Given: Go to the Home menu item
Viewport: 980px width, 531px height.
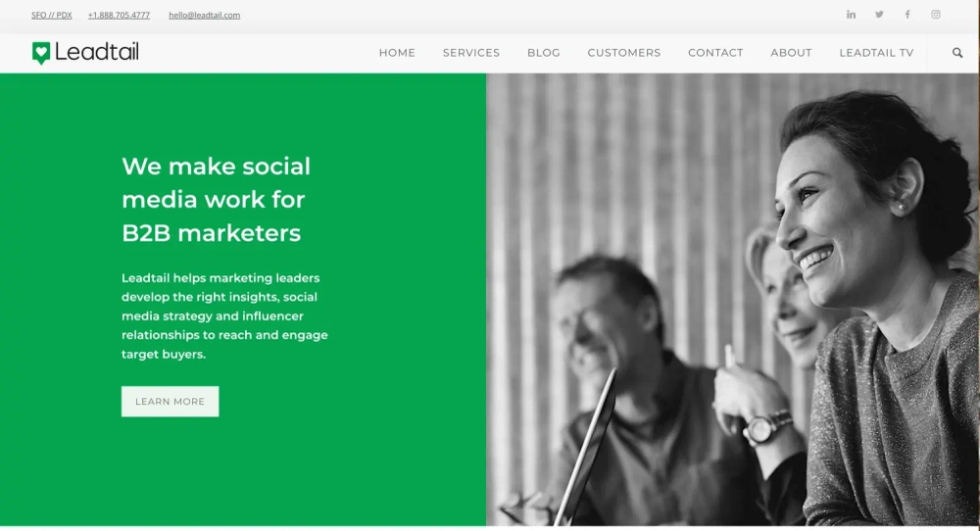Looking at the screenshot, I should coord(397,53).
